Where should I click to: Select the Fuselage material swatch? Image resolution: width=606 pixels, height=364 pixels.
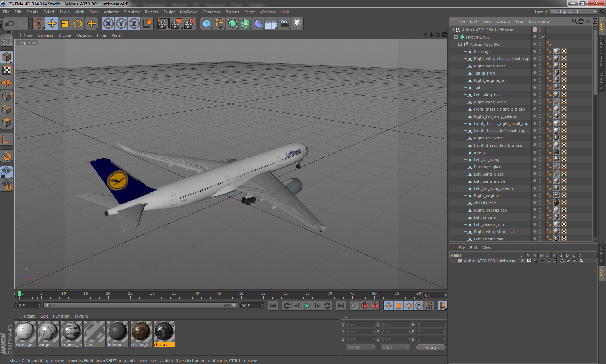[x=25, y=334]
